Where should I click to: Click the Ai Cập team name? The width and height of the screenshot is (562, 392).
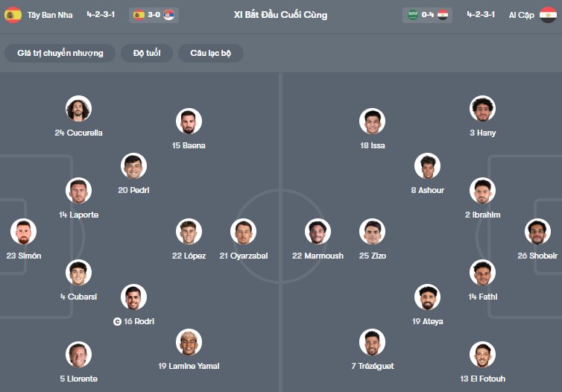[521, 15]
